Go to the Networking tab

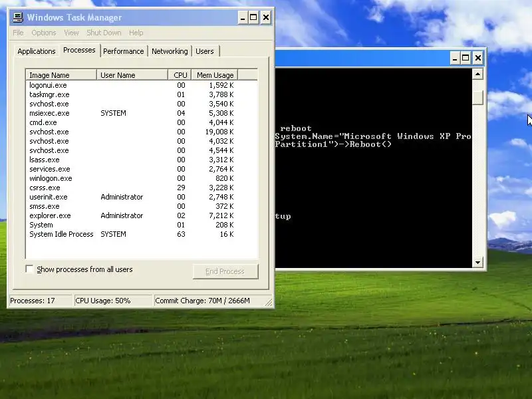(x=170, y=51)
